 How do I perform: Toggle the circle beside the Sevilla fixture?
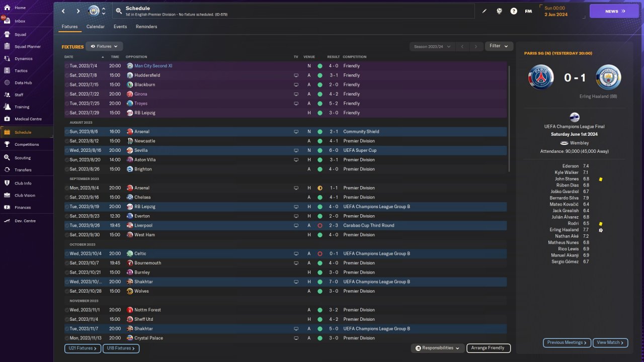click(67, 150)
